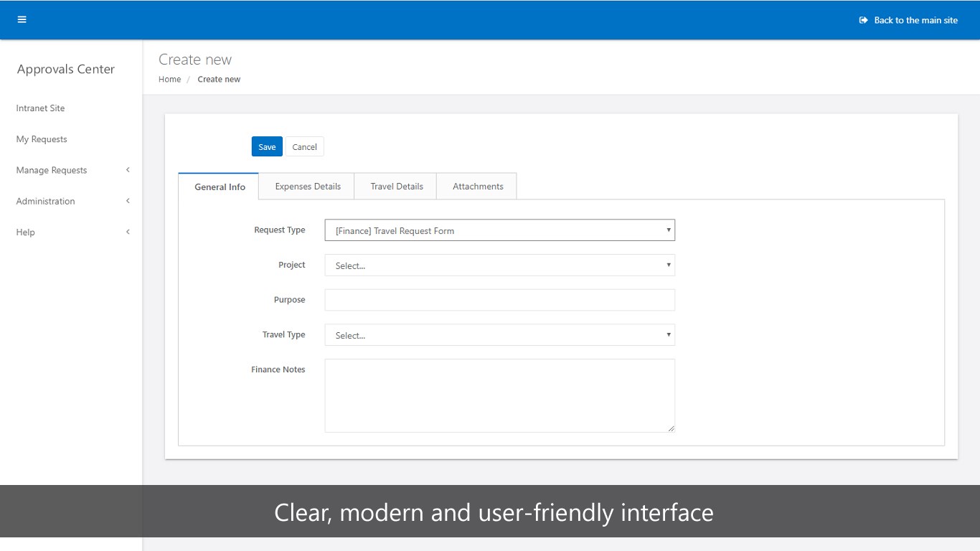The width and height of the screenshot is (980, 551).
Task: Go to Home via breadcrumb
Action: (169, 79)
